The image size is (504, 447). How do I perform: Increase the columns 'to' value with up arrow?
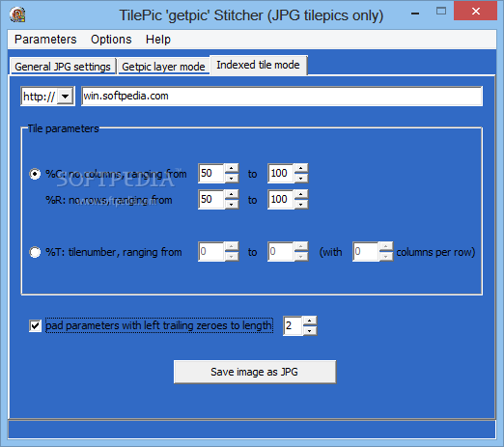(x=301, y=168)
